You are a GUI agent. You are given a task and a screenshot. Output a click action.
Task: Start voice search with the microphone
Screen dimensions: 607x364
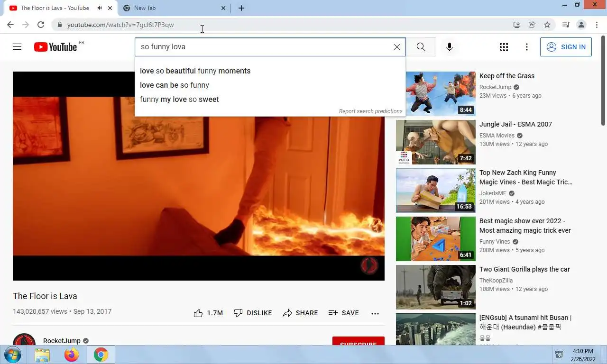coord(450,47)
